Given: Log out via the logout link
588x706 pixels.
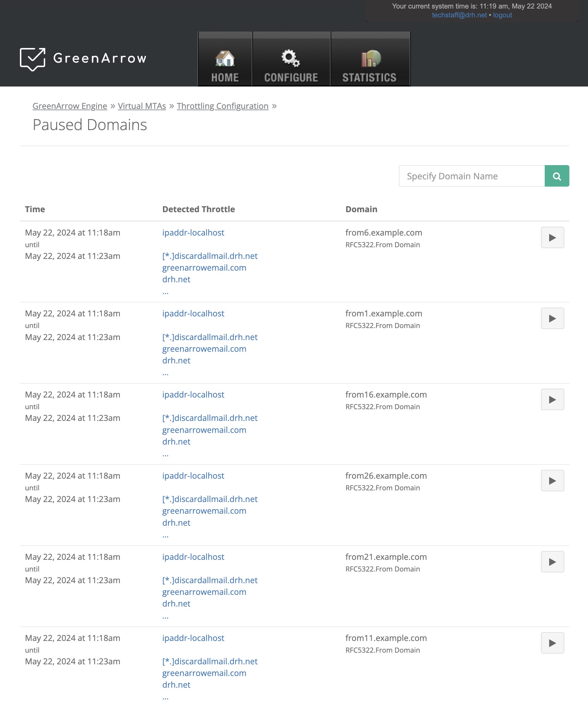Looking at the screenshot, I should point(502,15).
